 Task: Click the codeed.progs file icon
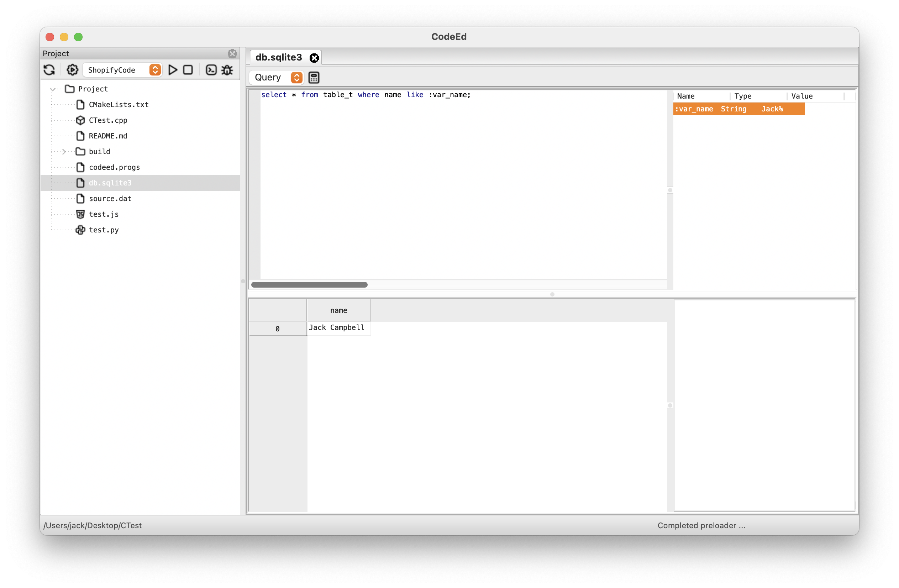point(80,167)
